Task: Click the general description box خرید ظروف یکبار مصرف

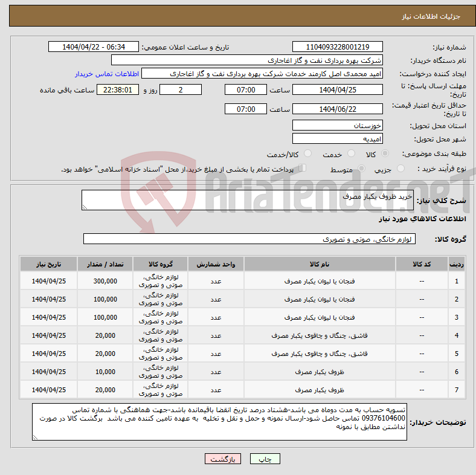Action: pyautogui.click(x=248, y=200)
